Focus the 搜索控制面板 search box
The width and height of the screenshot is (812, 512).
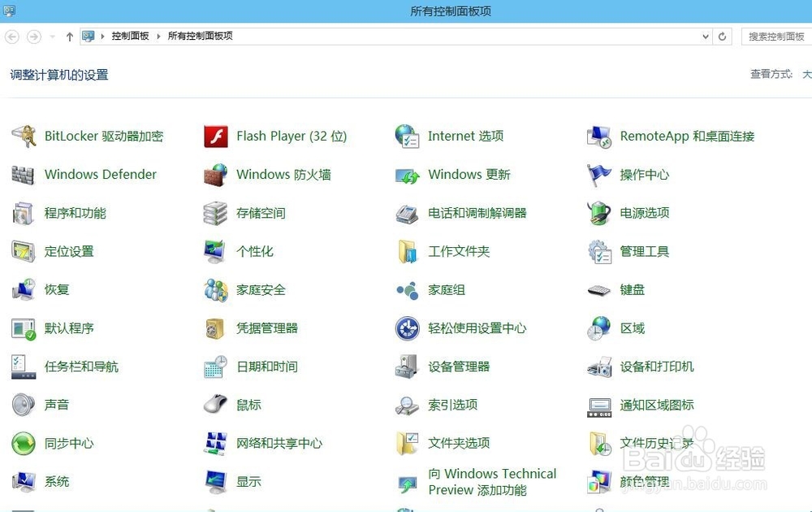click(776, 37)
